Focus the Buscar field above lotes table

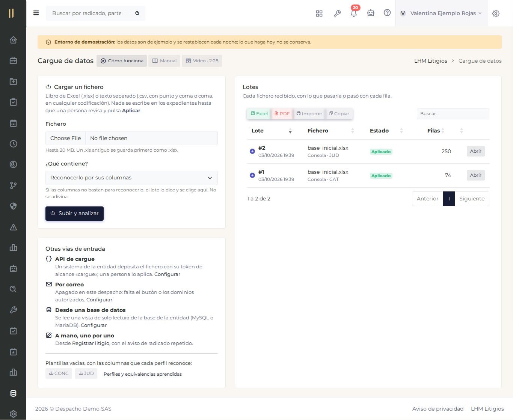453,114
